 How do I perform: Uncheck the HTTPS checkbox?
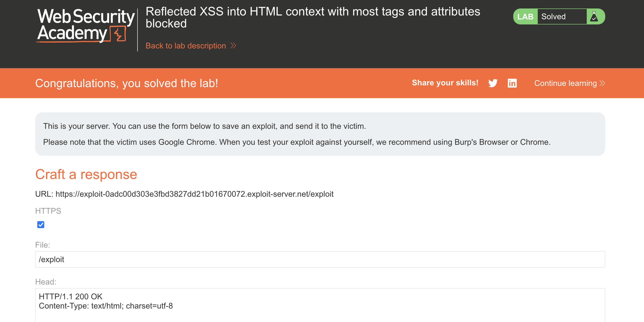[x=41, y=225]
